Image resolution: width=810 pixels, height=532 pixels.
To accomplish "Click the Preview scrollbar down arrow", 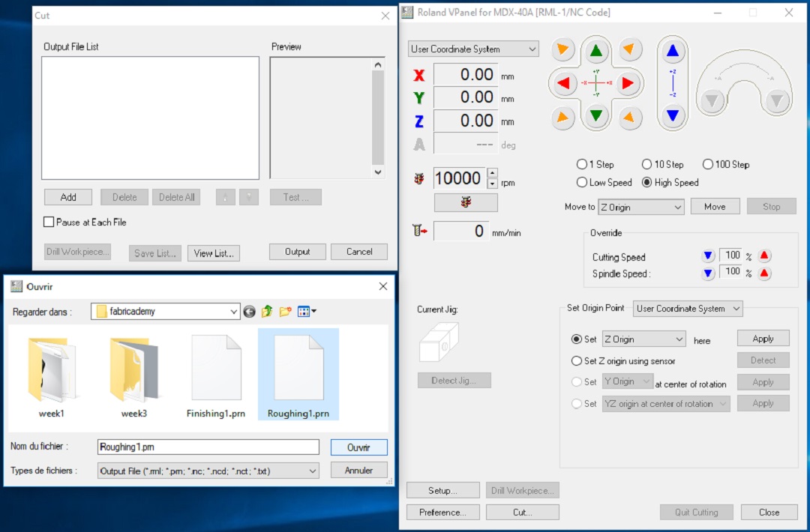I will (378, 172).
